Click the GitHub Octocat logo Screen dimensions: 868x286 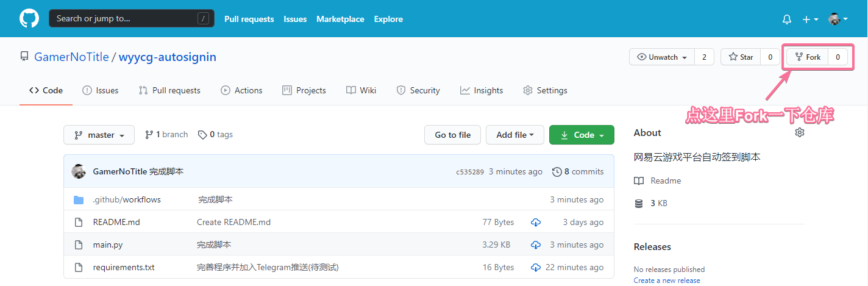[x=29, y=18]
